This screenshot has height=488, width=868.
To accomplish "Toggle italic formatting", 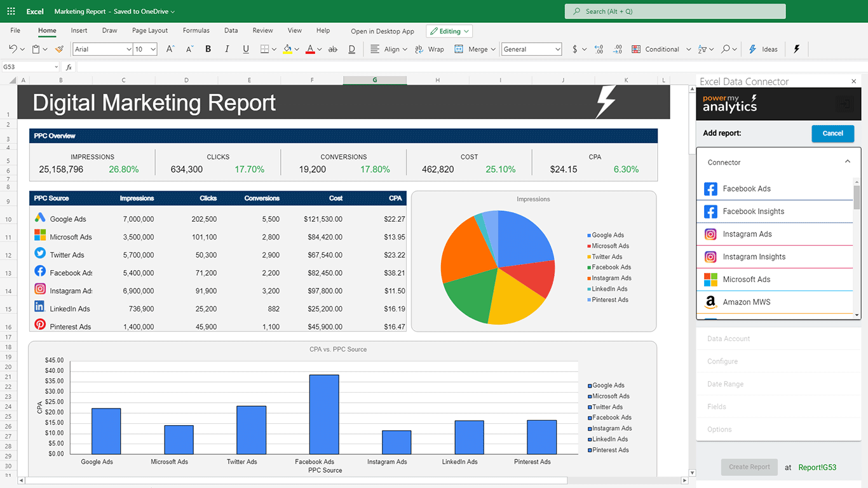I will (x=227, y=49).
